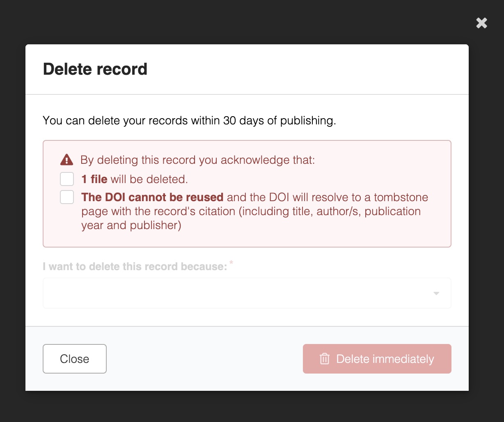This screenshot has height=422, width=504.
Task: Click "I want to delete this record because" label
Action: click(135, 266)
